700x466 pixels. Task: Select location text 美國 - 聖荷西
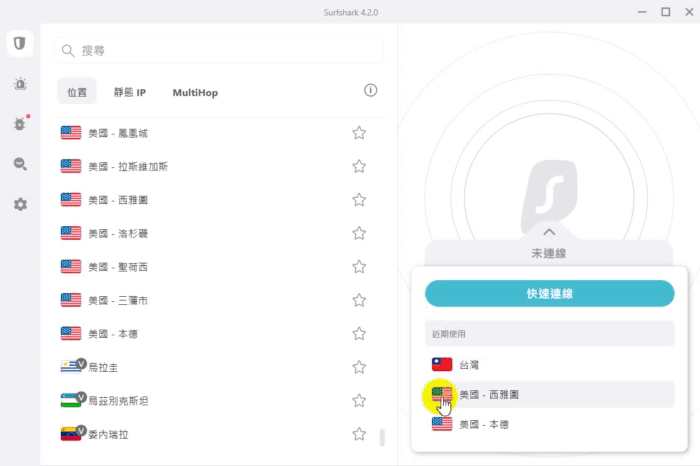tap(118, 267)
